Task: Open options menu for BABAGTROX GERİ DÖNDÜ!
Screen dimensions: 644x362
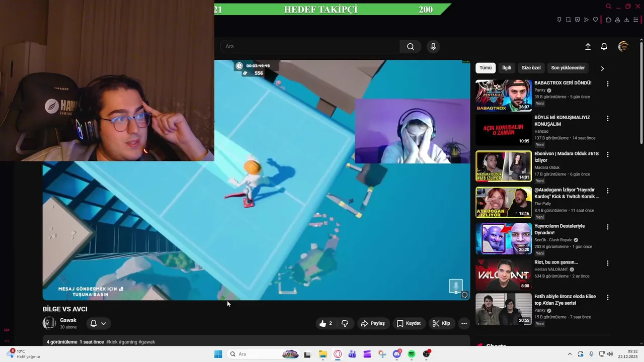Action: point(608,84)
